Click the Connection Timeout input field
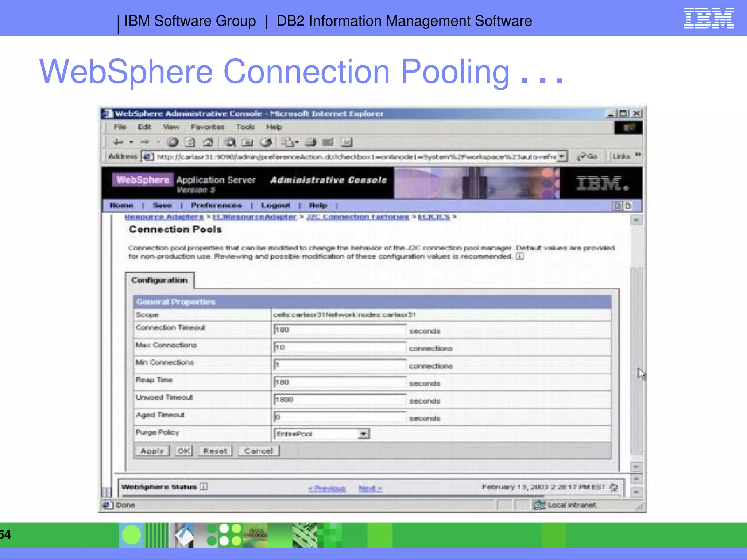Screen dimensions: 747x560 click(340, 330)
